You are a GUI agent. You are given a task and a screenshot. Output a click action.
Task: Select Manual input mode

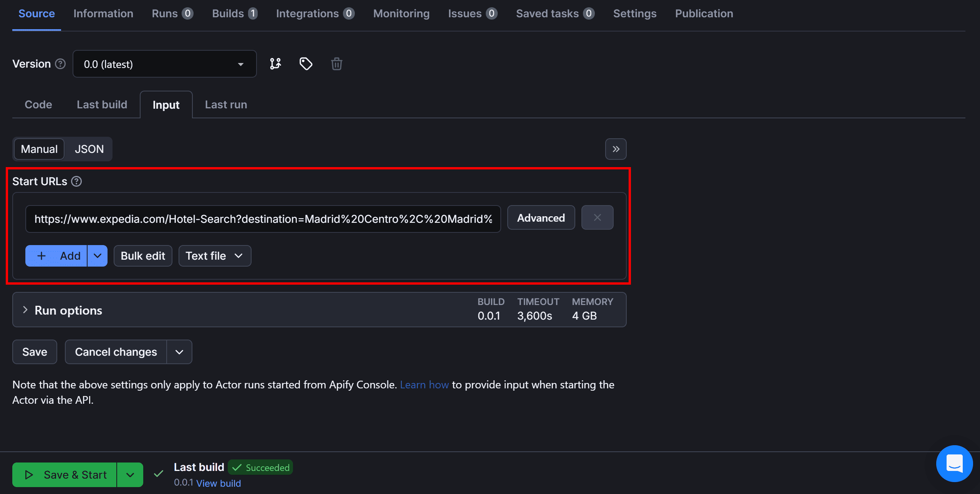pos(39,149)
